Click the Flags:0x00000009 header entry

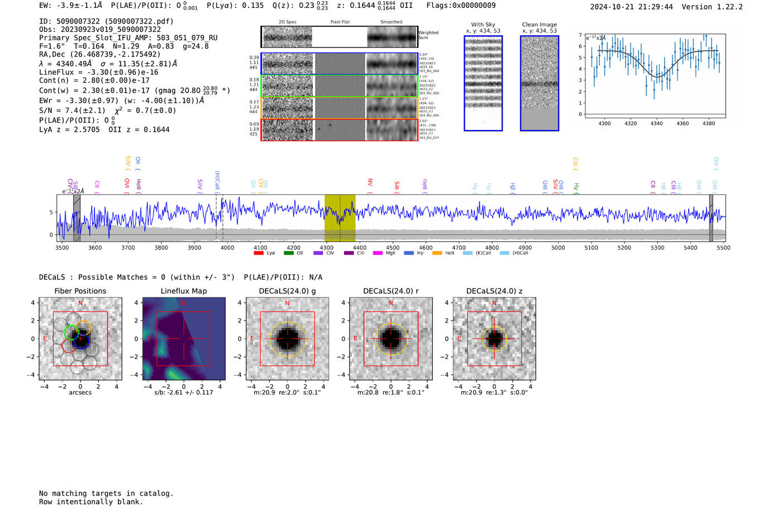pos(461,6)
